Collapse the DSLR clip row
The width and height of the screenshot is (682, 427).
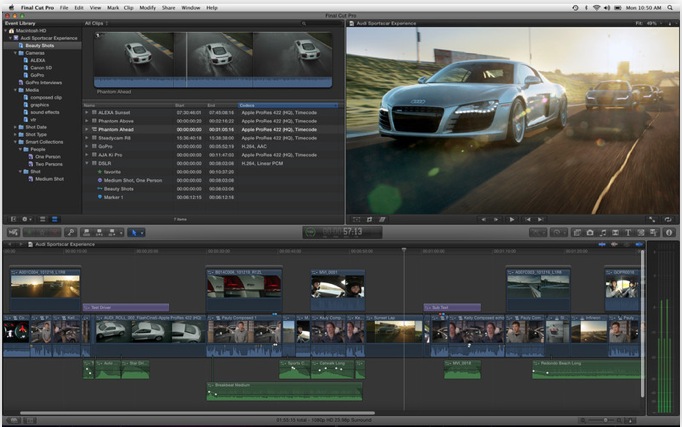[87, 163]
